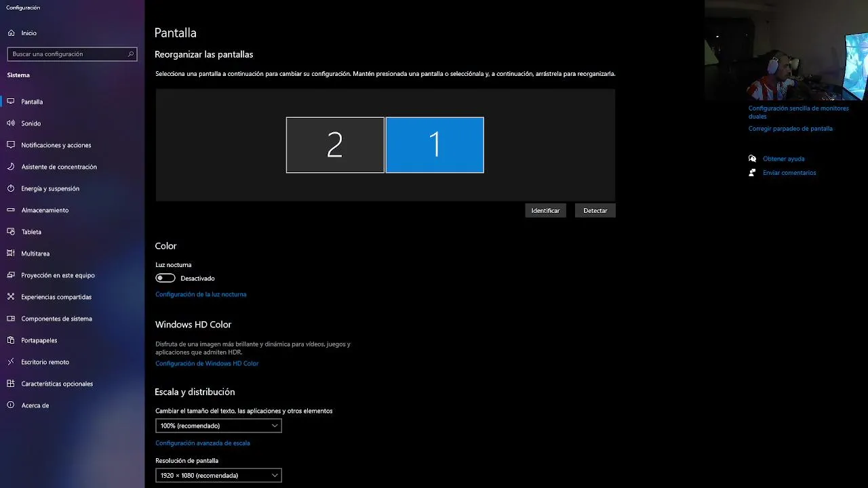Click Proyección en este equipo label

coord(58,275)
